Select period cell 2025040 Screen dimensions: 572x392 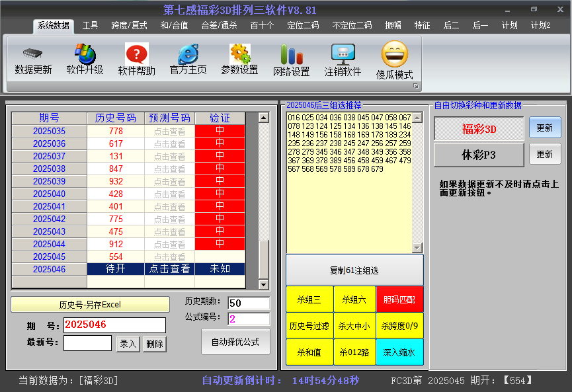coord(49,194)
